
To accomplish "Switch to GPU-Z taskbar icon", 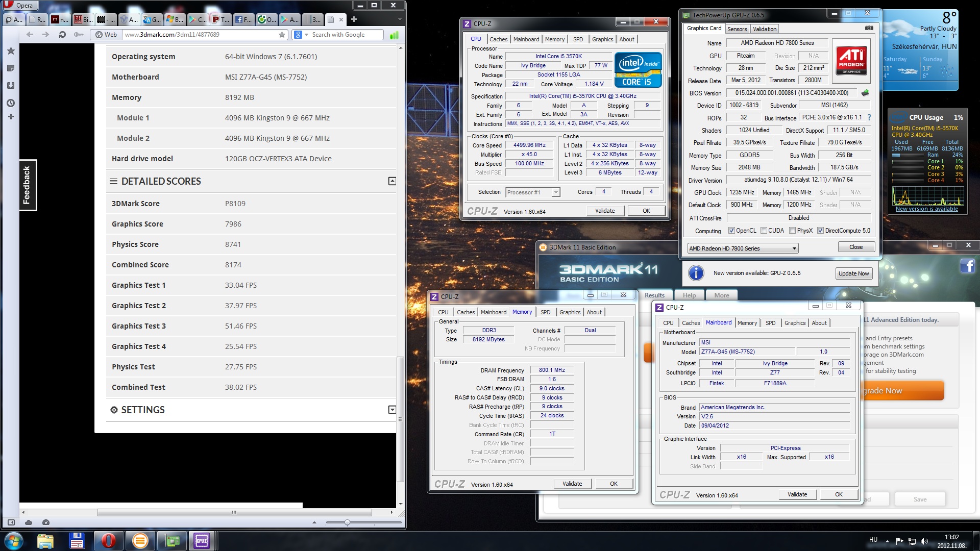I will 171,540.
